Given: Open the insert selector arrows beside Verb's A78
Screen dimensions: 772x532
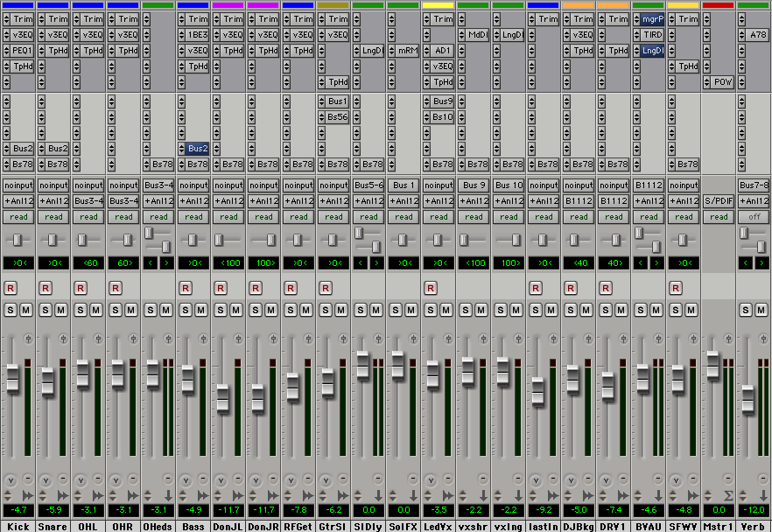Looking at the screenshot, I should (742, 34).
